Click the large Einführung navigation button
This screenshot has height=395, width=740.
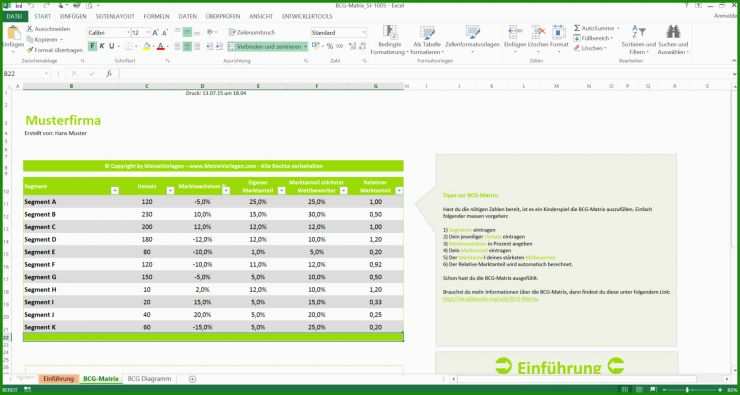click(559, 367)
